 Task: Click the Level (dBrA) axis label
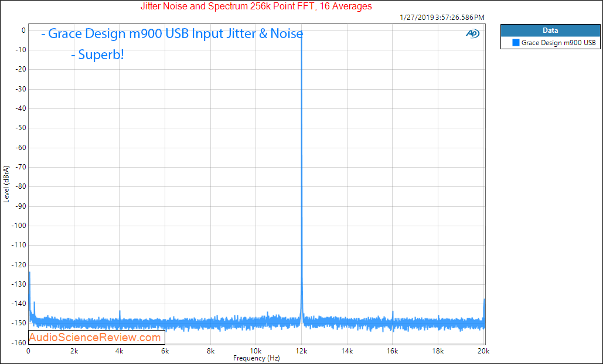(6, 184)
